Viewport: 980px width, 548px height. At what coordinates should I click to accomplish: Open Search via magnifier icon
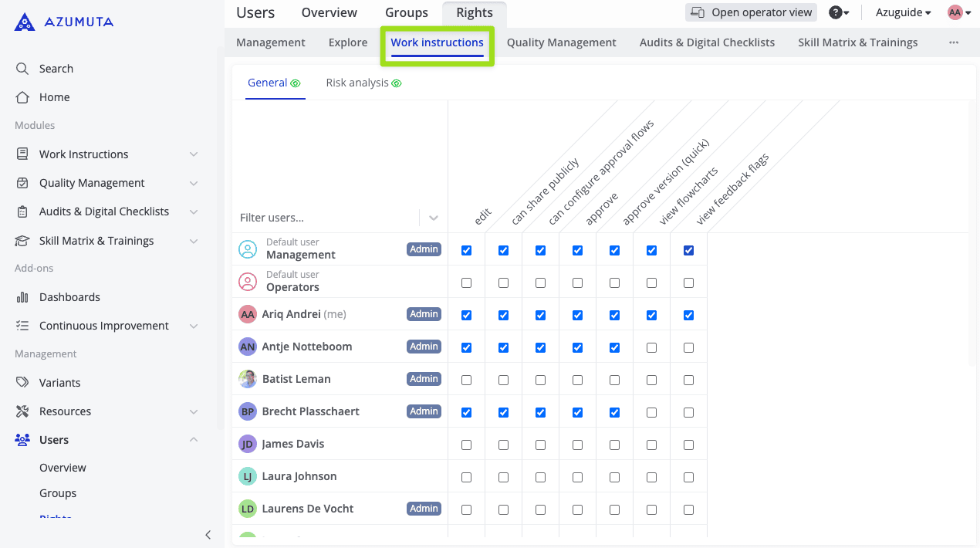[22, 69]
